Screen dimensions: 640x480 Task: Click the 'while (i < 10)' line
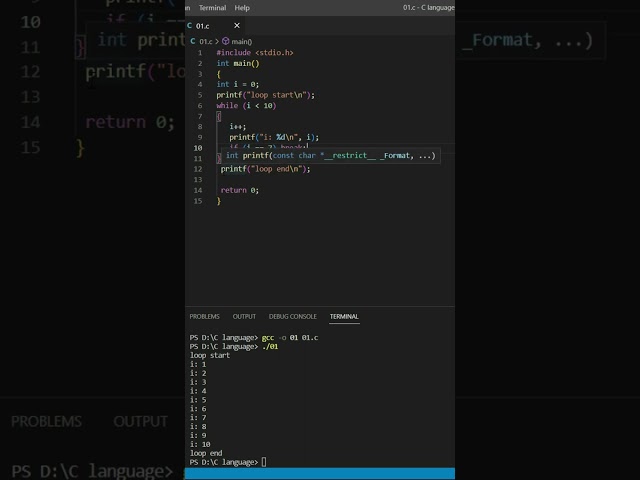pyautogui.click(x=246, y=106)
